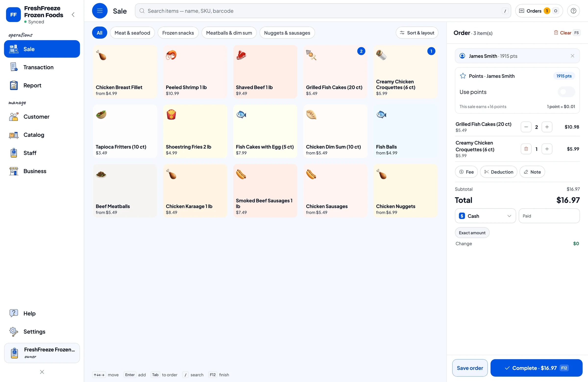Image resolution: width=588 pixels, height=382 pixels.
Task: Collapse the sidebar using the chevron arrow
Action: pyautogui.click(x=73, y=14)
